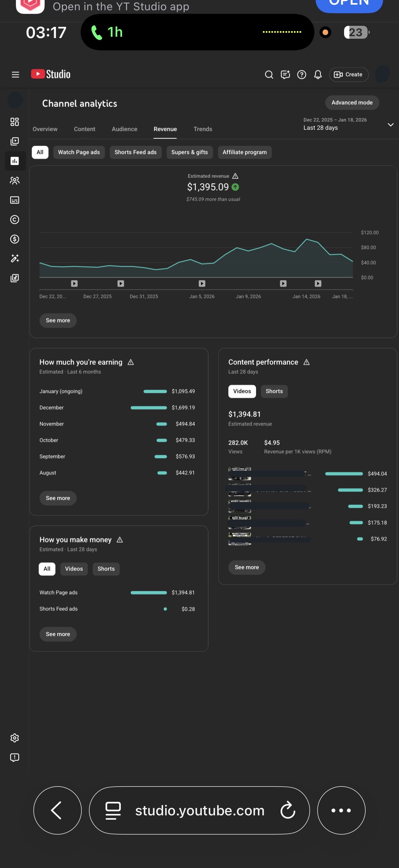Click the search magnifier icon
The height and width of the screenshot is (868, 399).
269,74
